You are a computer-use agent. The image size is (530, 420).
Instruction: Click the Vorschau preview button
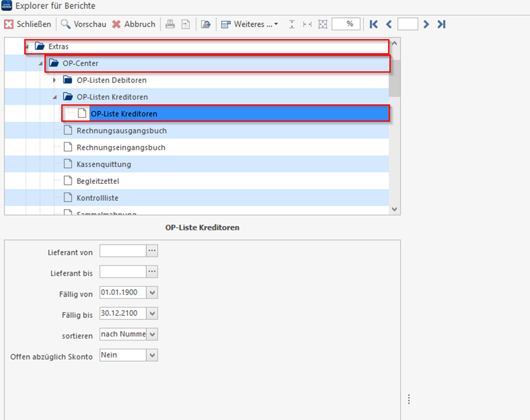coord(84,24)
